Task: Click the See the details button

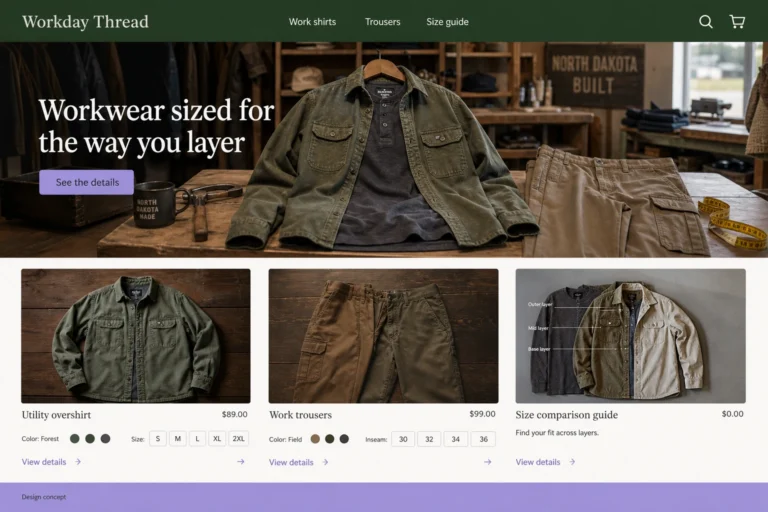Action: pos(87,182)
